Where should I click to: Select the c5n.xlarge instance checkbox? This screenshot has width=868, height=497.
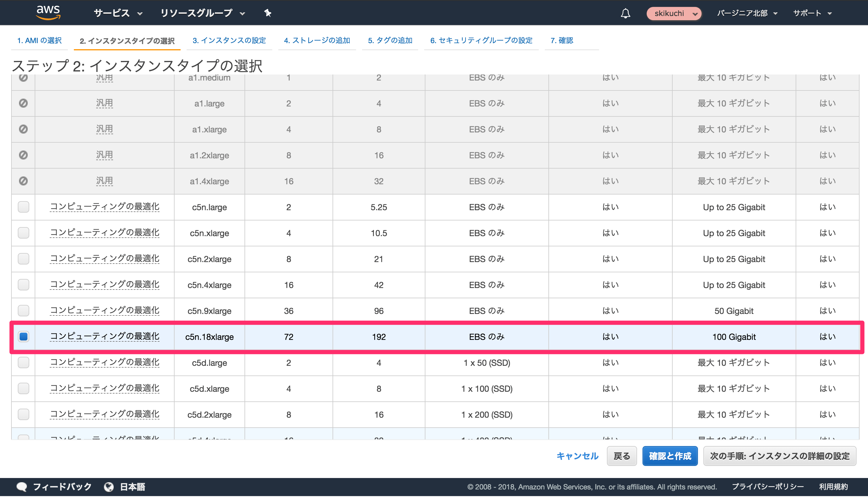pyautogui.click(x=24, y=233)
